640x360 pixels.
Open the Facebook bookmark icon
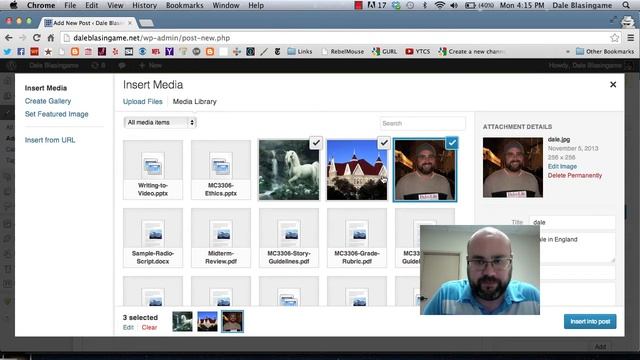pyautogui.click(x=21, y=51)
